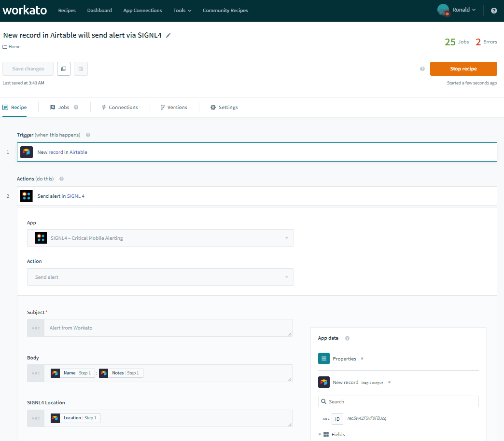Open App Connections in top navigation
This screenshot has height=441, width=504.
tap(143, 10)
